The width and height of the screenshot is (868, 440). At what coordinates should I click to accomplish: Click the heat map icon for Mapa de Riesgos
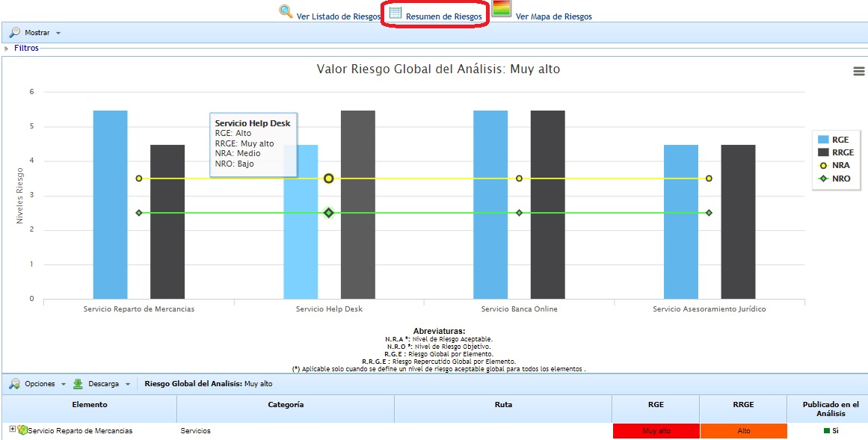[502, 9]
